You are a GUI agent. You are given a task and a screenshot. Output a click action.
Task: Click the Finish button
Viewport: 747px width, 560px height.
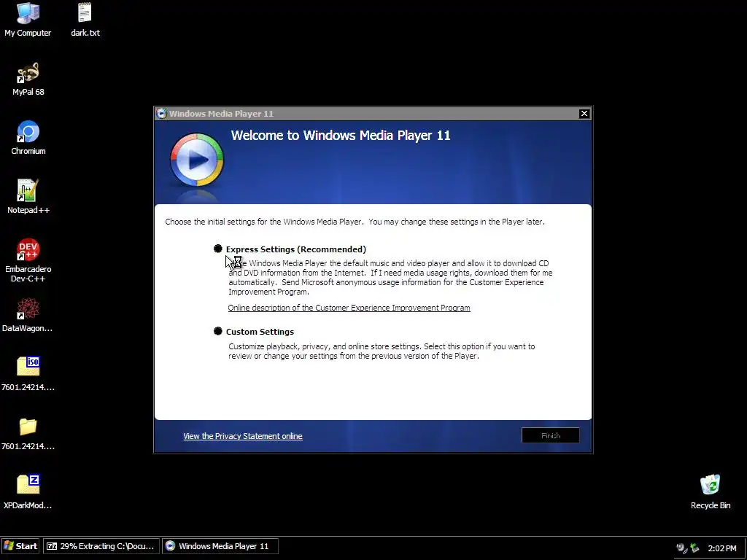(550, 435)
